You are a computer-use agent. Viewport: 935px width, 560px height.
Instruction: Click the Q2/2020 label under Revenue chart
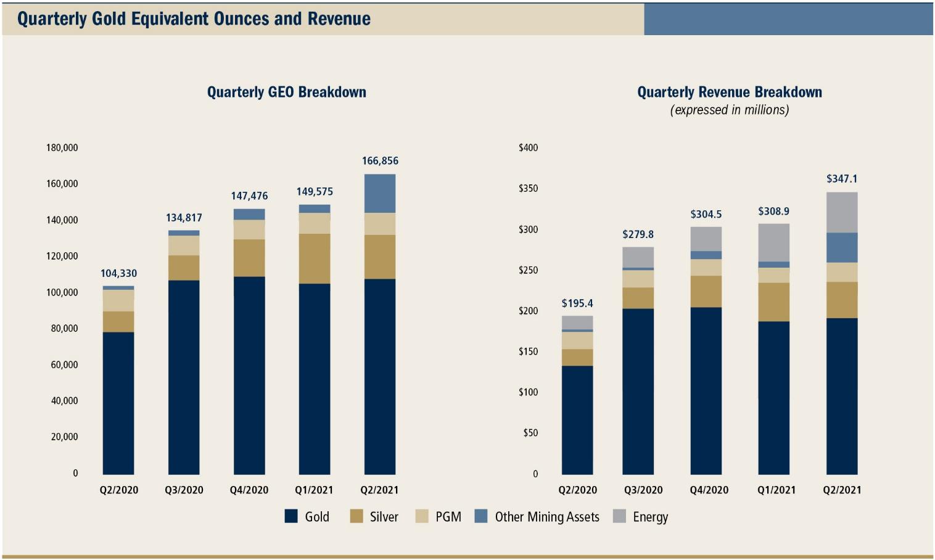578,490
